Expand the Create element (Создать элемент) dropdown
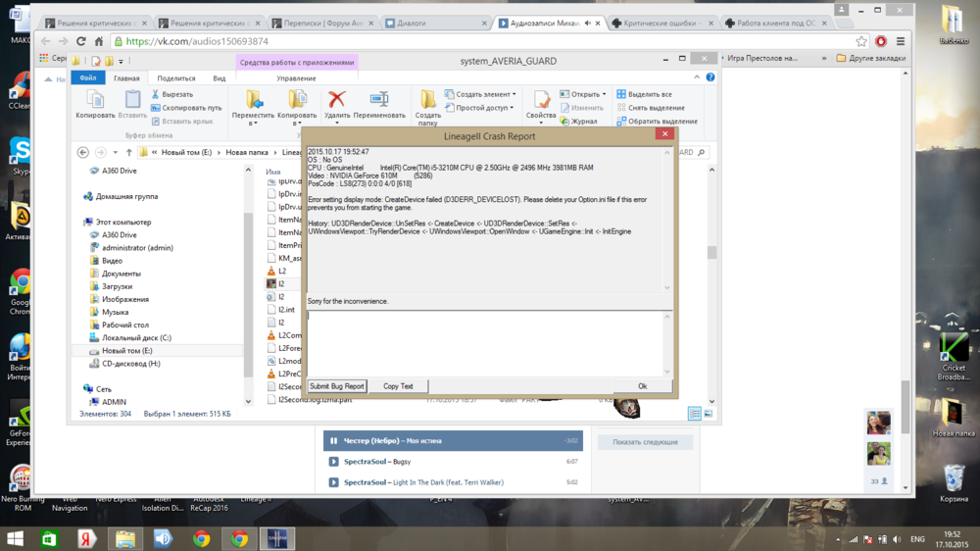This screenshot has height=551, width=980. tap(514, 94)
